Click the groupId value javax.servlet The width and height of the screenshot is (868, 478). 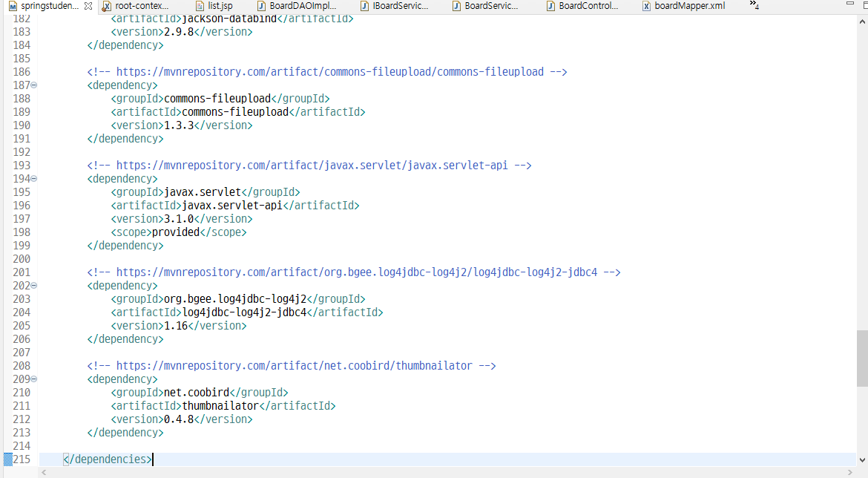click(203, 192)
